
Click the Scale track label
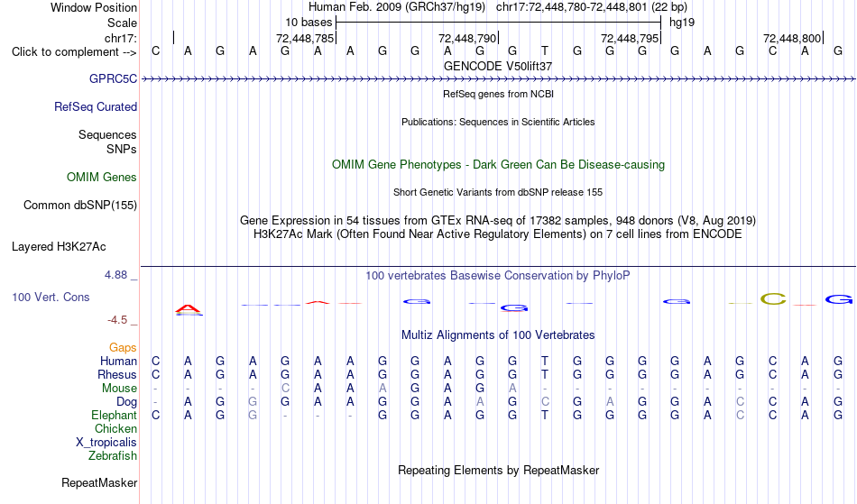pyautogui.click(x=123, y=23)
